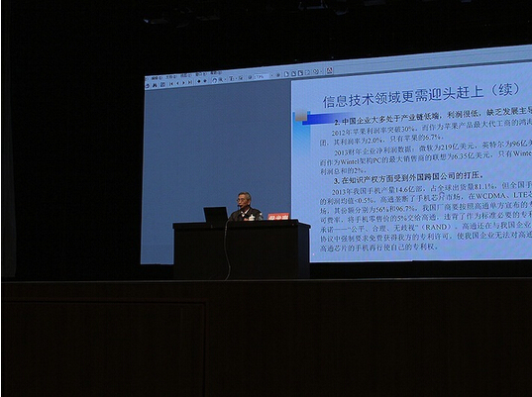Click the 77% zoom level field
This screenshot has width=532, height=397.
click(261, 76)
